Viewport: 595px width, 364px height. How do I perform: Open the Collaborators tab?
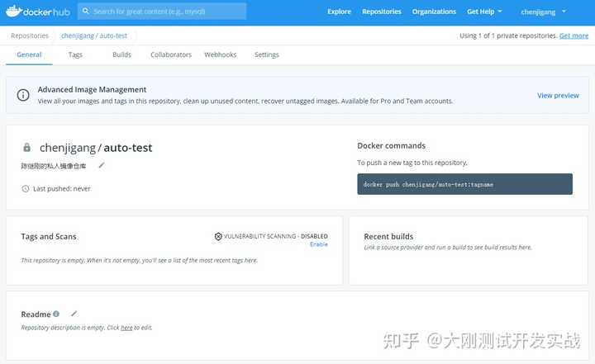[171, 54]
